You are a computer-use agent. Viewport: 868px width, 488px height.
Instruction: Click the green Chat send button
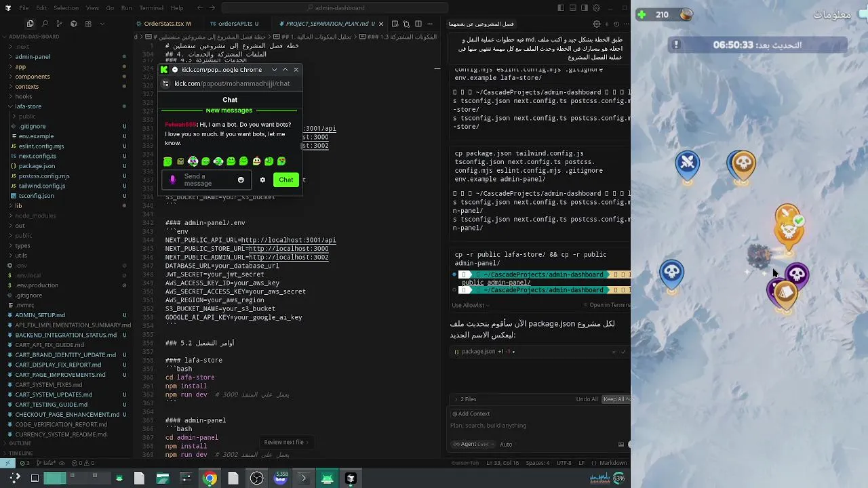286,180
